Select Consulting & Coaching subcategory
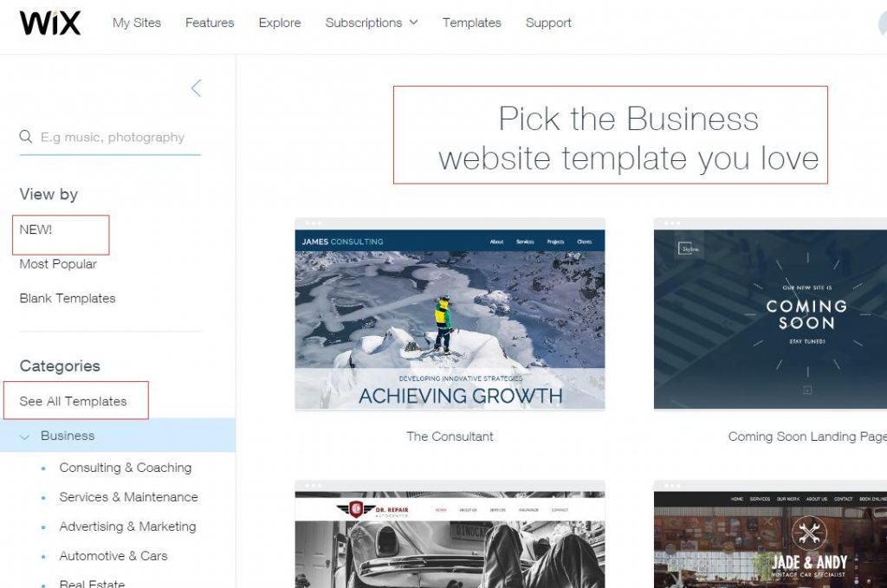The image size is (887, 588). pyautogui.click(x=125, y=468)
